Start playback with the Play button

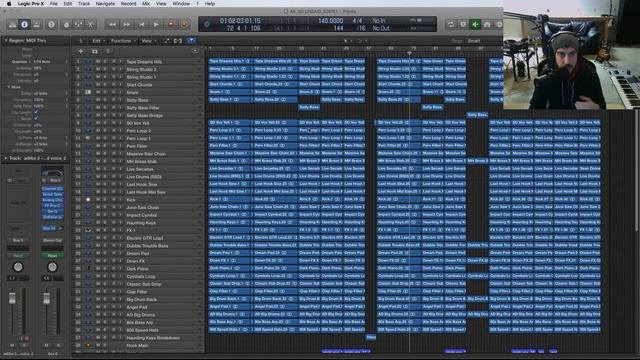click(x=156, y=24)
